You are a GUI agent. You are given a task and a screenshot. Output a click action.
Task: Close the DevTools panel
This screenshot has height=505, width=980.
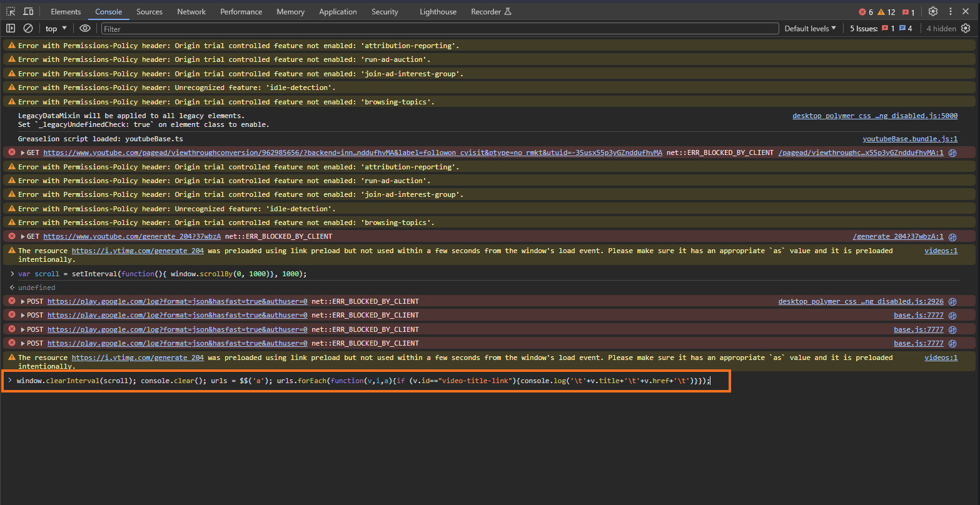pyautogui.click(x=967, y=11)
